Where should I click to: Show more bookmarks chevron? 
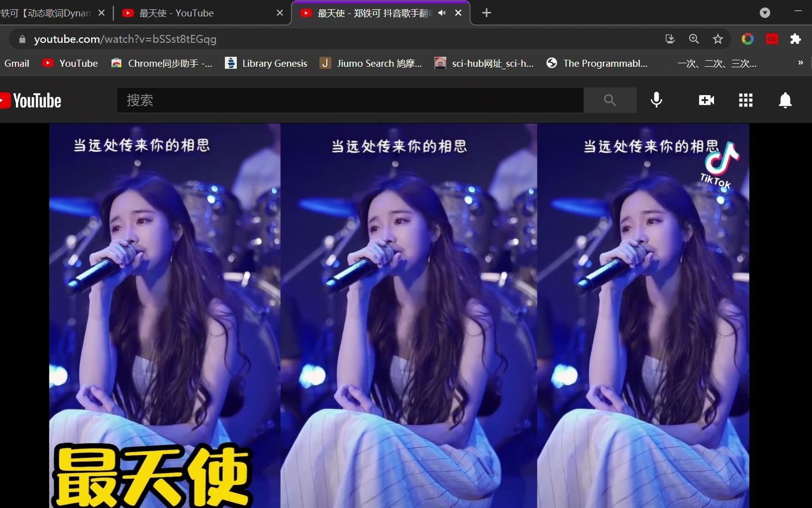801,63
